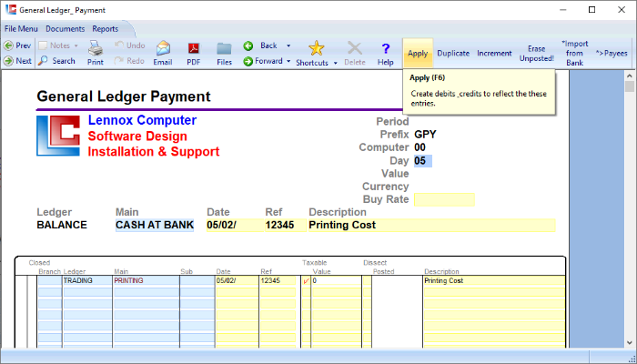
Task: Click the Buy Rate input field
Action: pyautogui.click(x=443, y=199)
